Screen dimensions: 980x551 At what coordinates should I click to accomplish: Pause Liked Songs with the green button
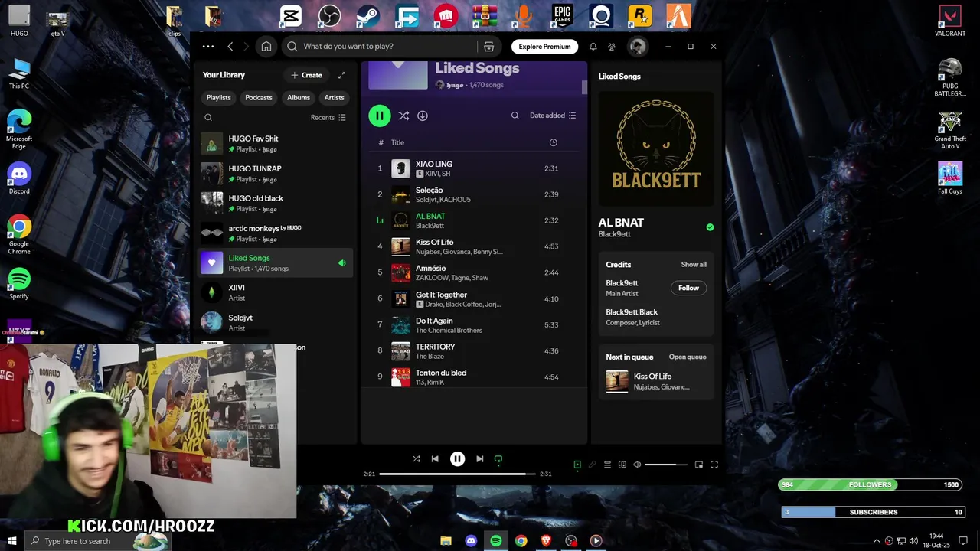tap(379, 116)
